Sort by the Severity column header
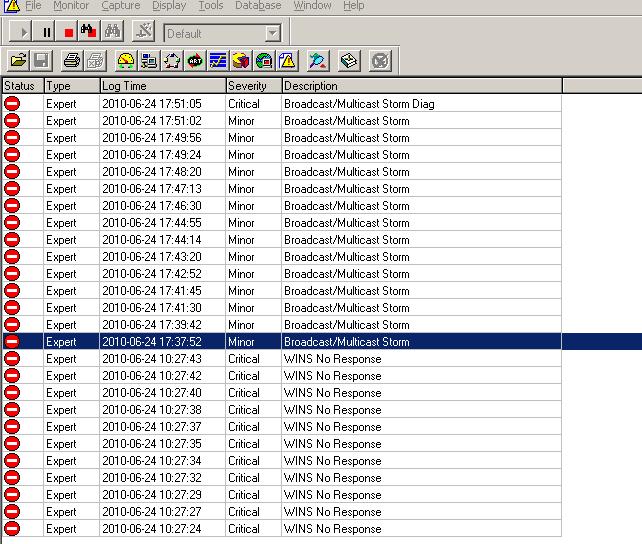This screenshot has height=544, width=642. [x=247, y=86]
